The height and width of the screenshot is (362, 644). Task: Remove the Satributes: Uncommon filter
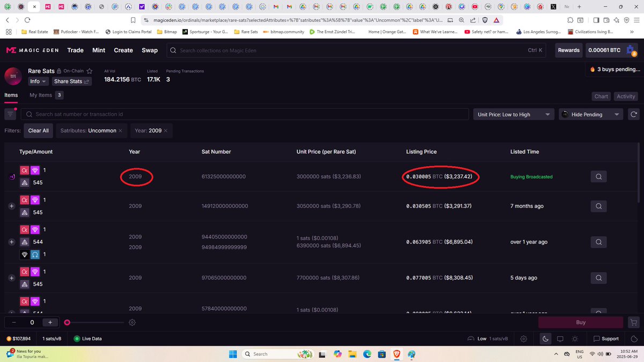pyautogui.click(x=120, y=130)
